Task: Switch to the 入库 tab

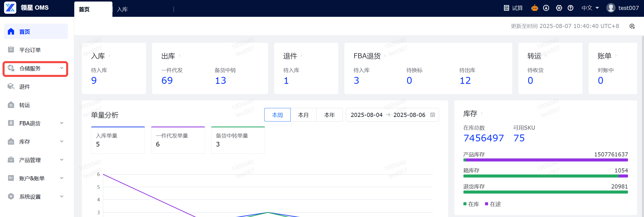Action: click(122, 9)
